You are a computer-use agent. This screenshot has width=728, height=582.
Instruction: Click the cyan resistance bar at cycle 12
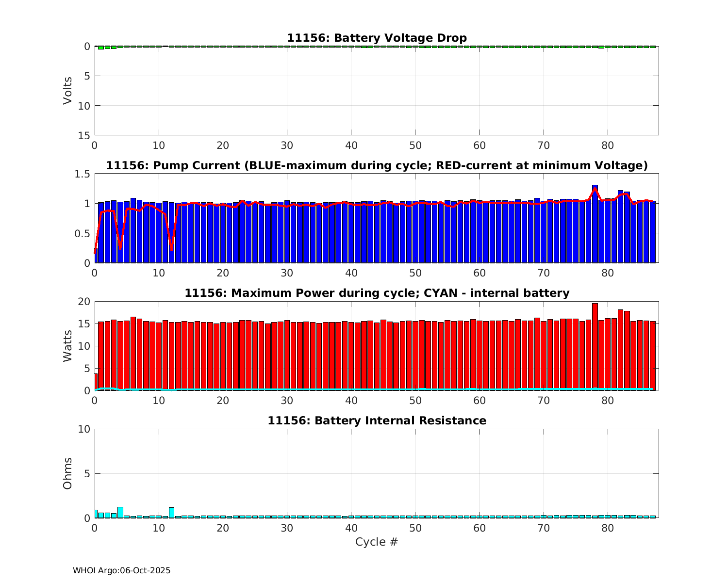pos(171,513)
